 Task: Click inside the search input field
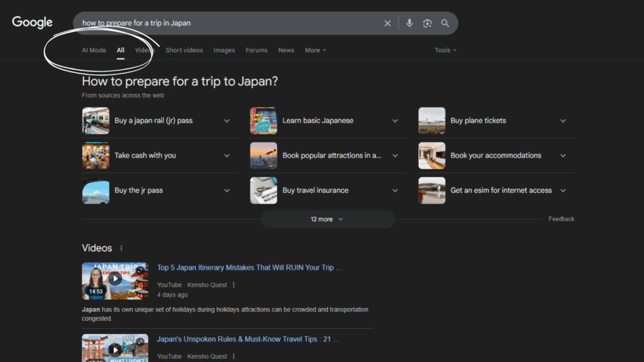click(226, 23)
